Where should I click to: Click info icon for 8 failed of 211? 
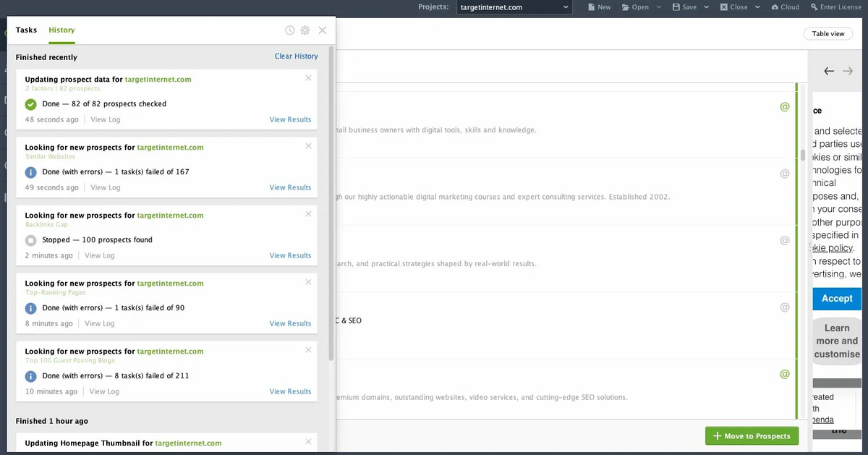pos(30,376)
